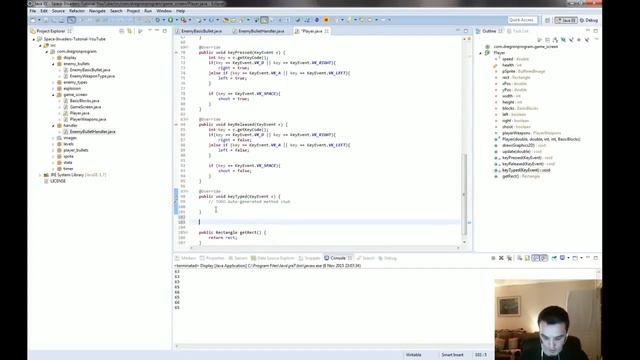Switch to the Java EE perspective
This screenshot has width=640, height=360.
tap(566, 20)
